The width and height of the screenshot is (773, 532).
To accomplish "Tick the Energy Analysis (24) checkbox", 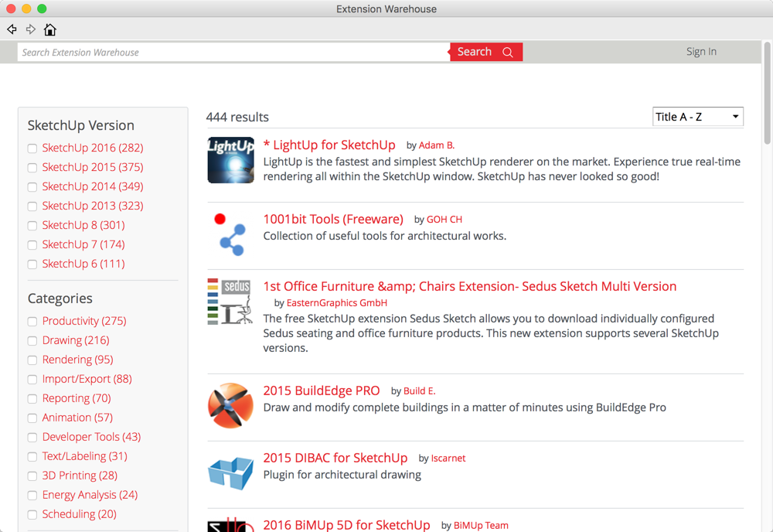I will (32, 496).
